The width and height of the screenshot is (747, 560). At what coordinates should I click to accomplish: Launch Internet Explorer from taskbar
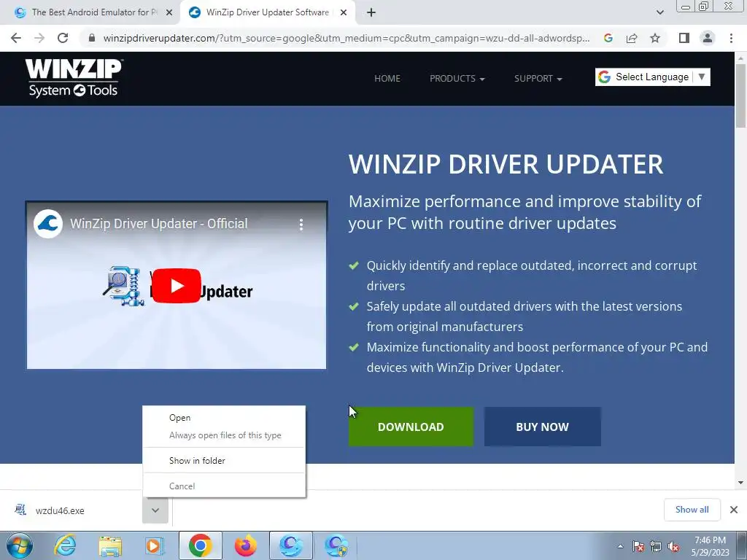(x=65, y=545)
